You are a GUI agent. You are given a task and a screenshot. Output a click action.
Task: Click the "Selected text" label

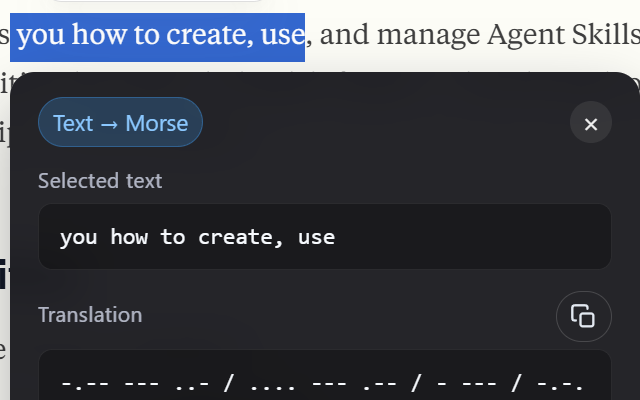[x=100, y=181]
